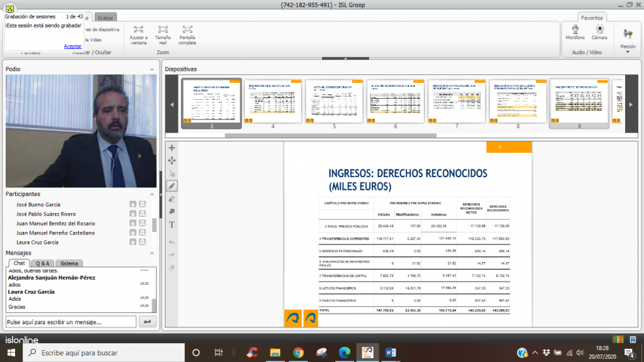Switch to the Q & A tab
This screenshot has height=362, width=644.
pyautogui.click(x=43, y=263)
